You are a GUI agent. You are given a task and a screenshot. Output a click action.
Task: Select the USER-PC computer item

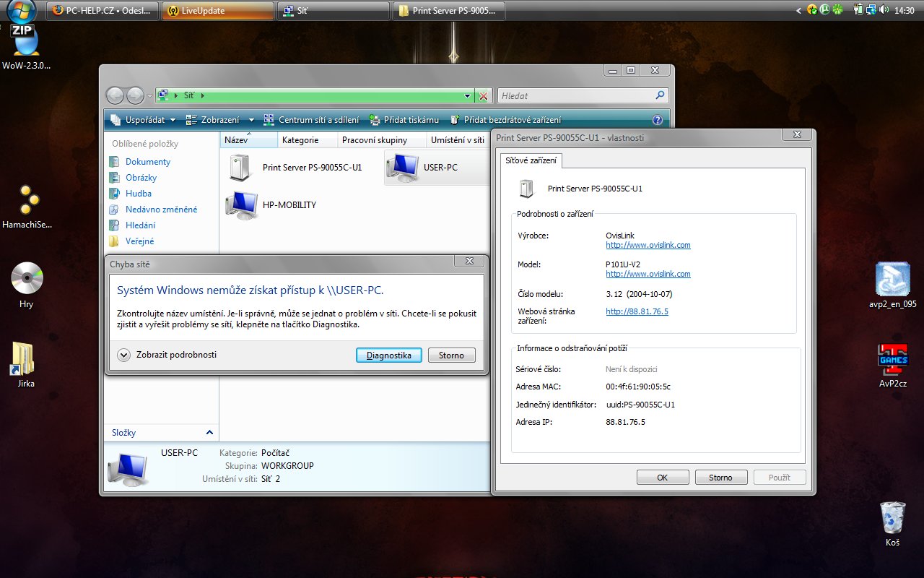437,168
